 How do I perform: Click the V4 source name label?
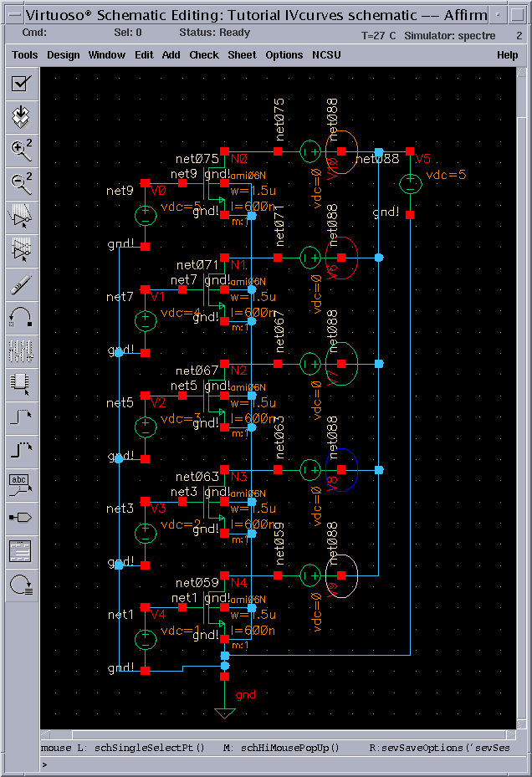coord(158,615)
